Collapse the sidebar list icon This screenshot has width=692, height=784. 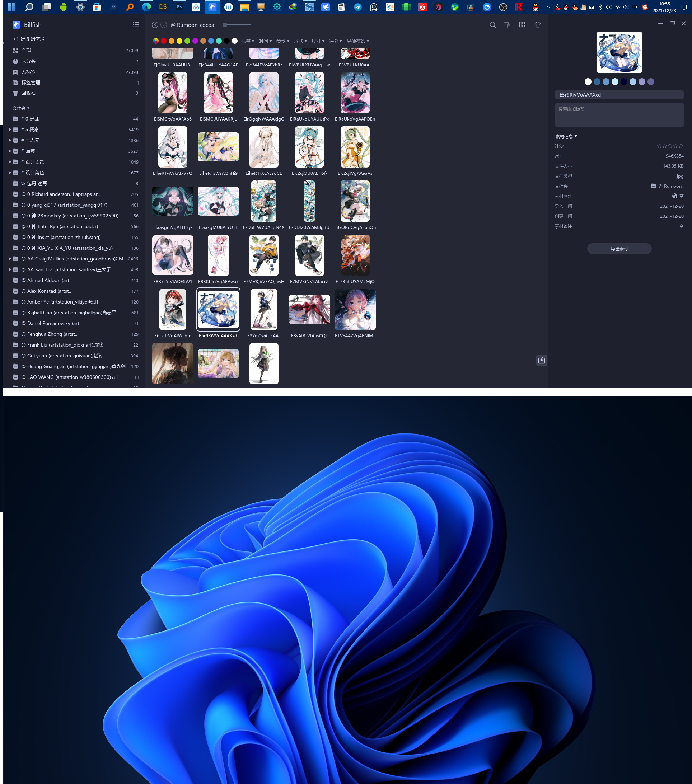click(136, 24)
